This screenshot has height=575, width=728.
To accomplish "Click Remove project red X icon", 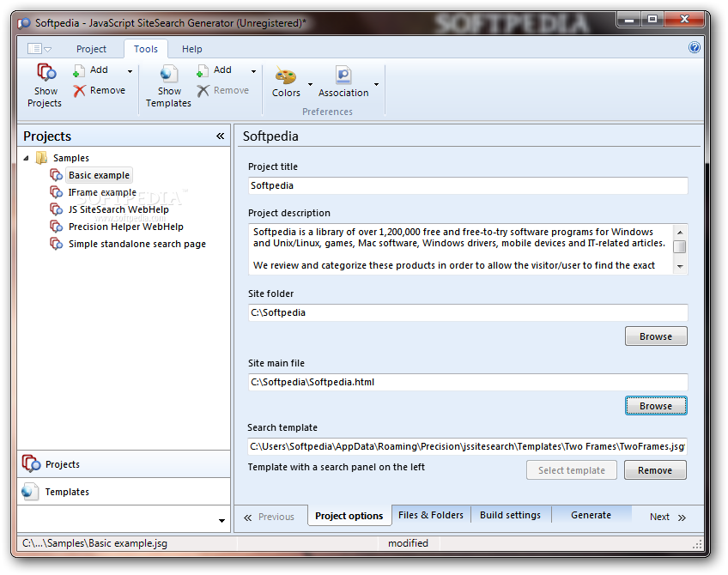I will click(x=79, y=90).
